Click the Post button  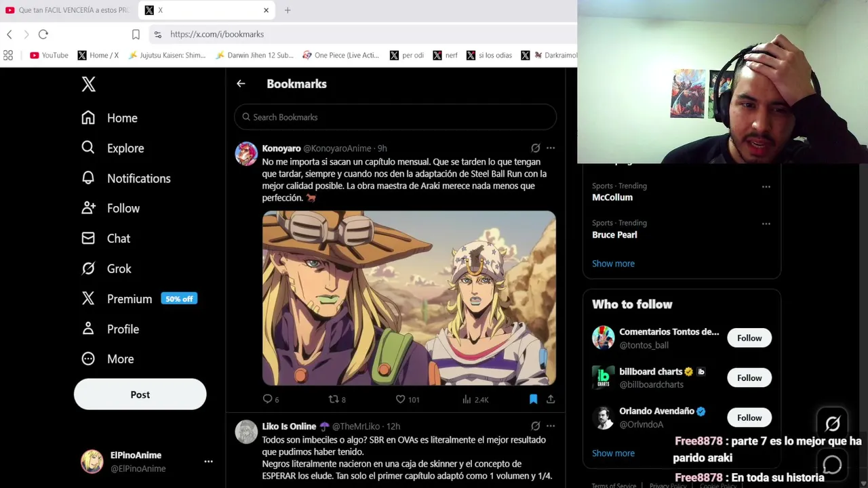coord(140,394)
